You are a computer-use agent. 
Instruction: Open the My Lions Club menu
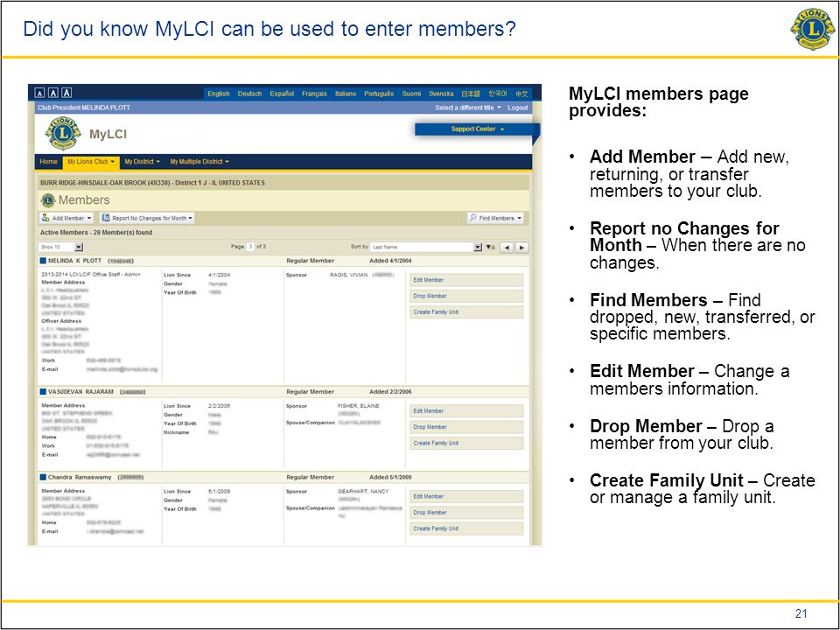tap(90, 161)
